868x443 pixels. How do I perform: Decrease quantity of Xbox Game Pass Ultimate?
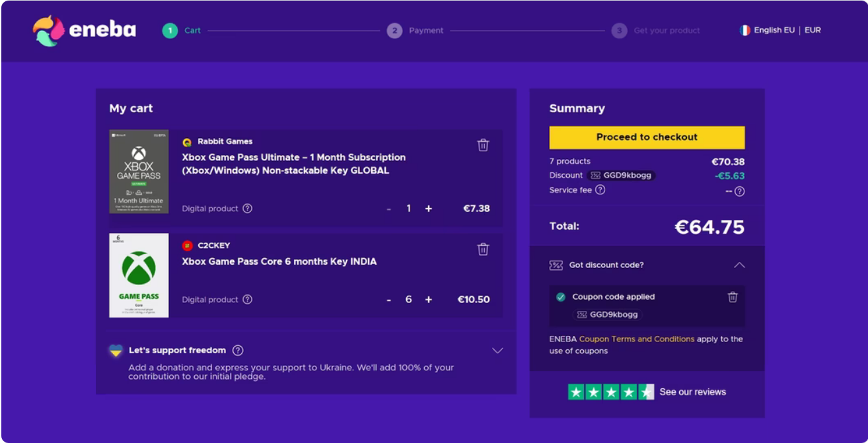(x=388, y=209)
